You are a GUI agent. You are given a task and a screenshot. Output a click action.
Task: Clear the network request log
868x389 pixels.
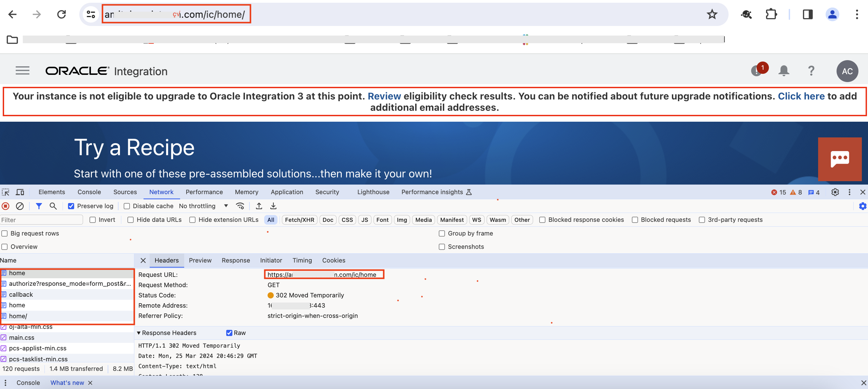point(19,206)
